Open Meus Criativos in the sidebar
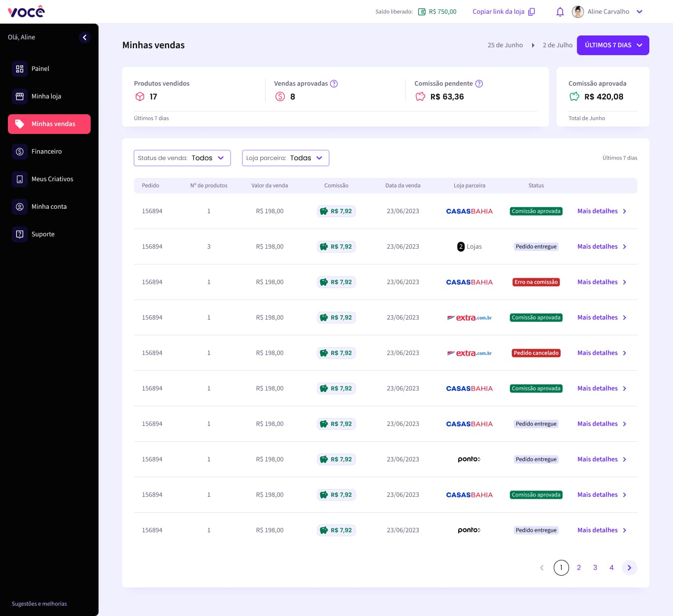 (x=52, y=179)
